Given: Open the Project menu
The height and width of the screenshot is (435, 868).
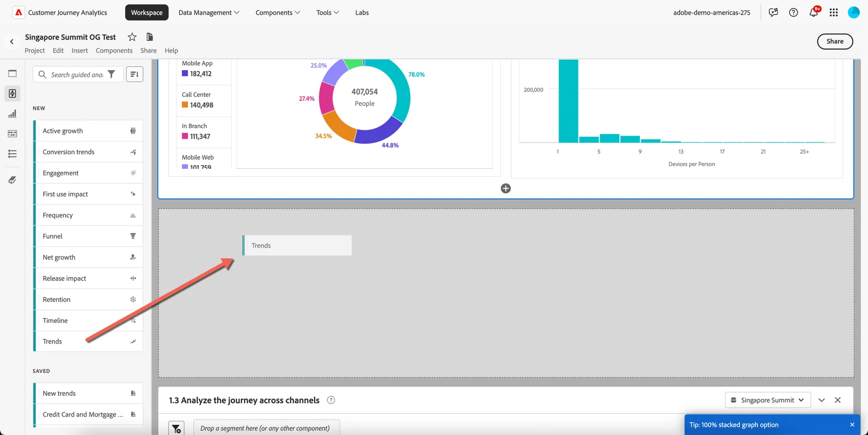Looking at the screenshot, I should click(x=35, y=51).
